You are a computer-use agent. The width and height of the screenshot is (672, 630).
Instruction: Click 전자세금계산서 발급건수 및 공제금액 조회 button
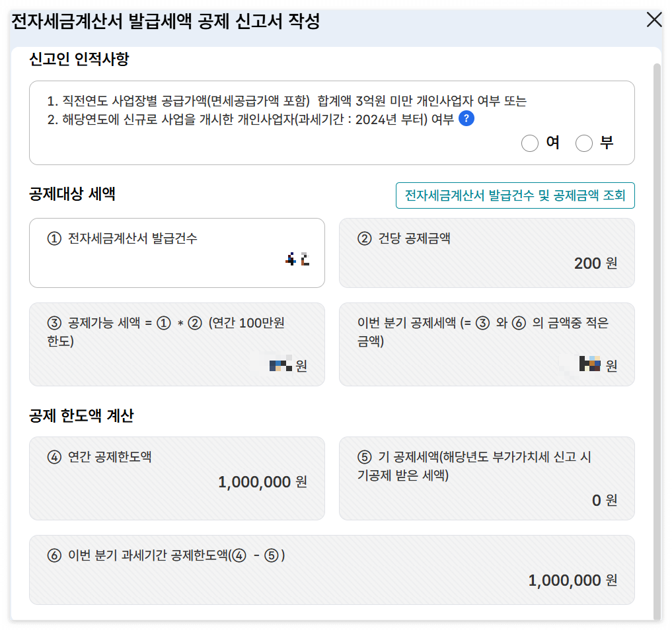point(515,195)
